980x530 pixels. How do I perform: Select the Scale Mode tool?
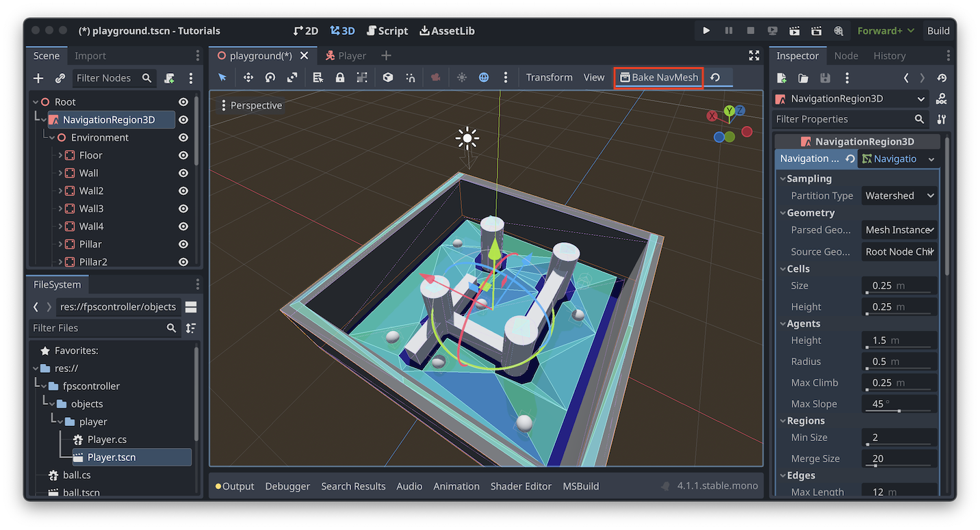(292, 77)
